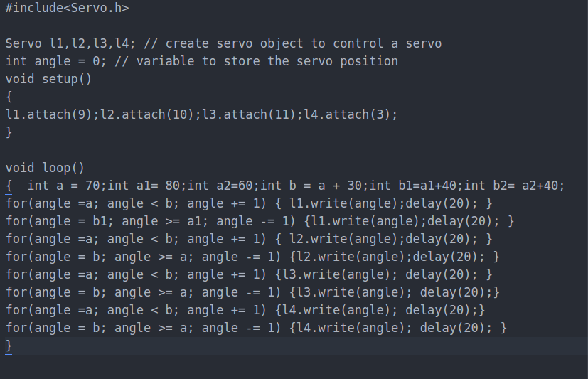The height and width of the screenshot is (379, 588).
Task: Click 'int a1= 80' declaration
Action: [x=143, y=186]
